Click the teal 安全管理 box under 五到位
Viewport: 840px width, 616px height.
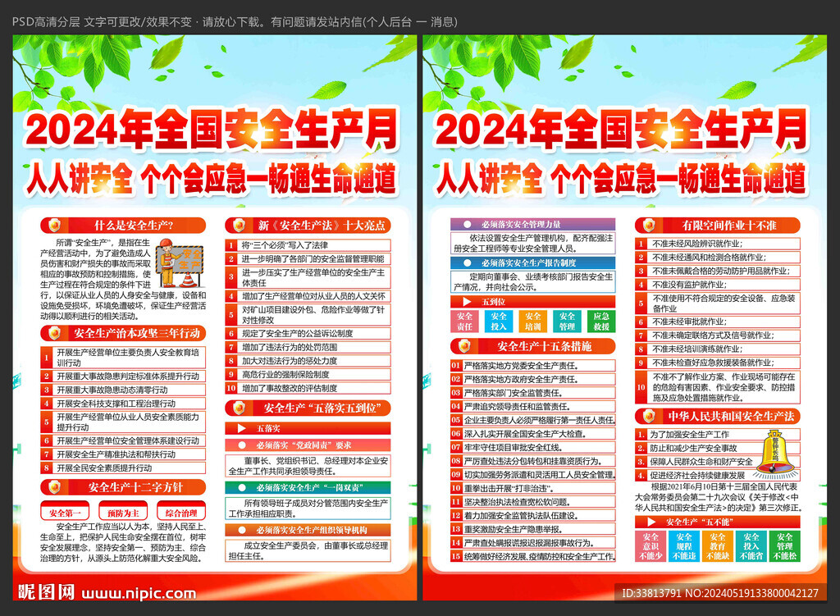coord(568,322)
